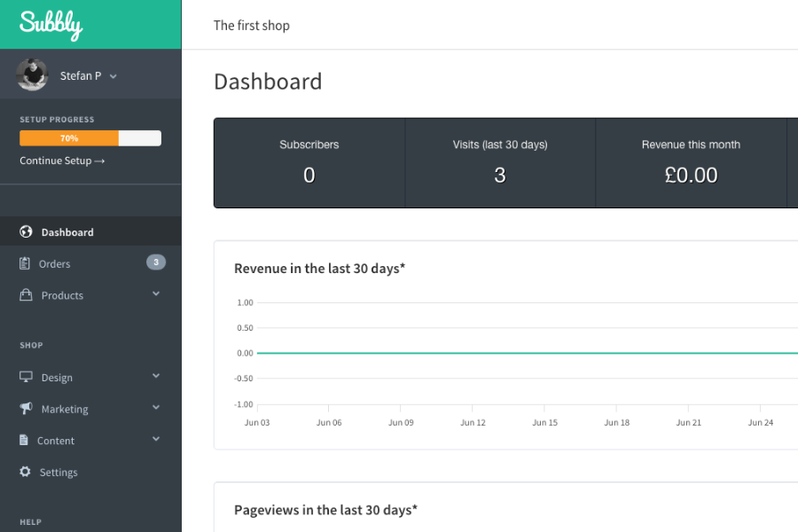Click the Products shopping bag icon

(26, 294)
